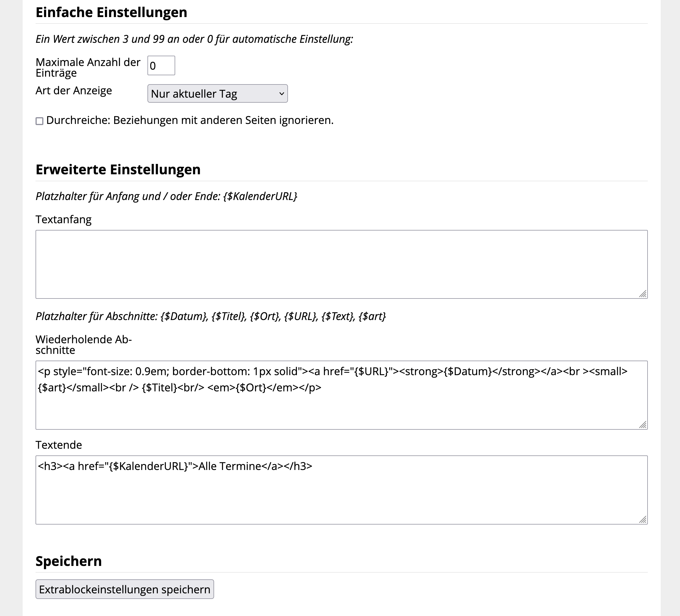Click the Textende label
This screenshot has height=616, width=680.
pos(59,445)
